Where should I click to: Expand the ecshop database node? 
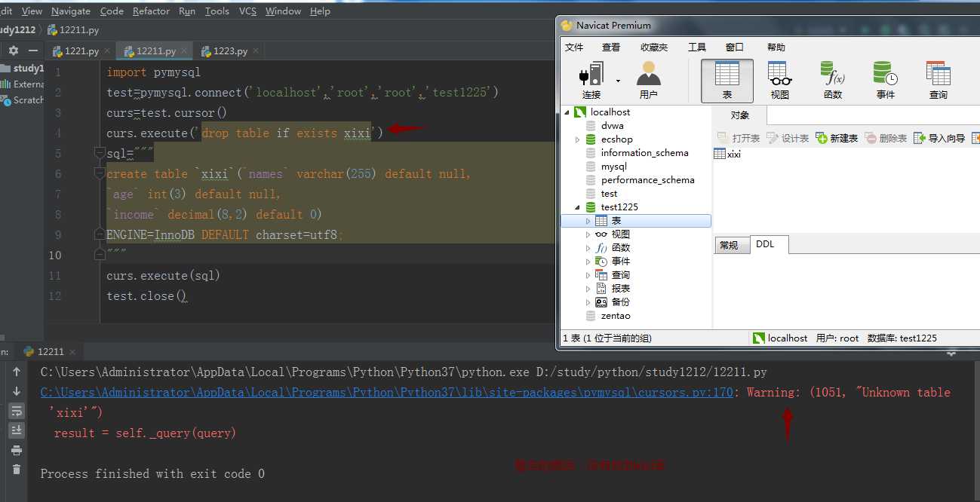tap(578, 139)
